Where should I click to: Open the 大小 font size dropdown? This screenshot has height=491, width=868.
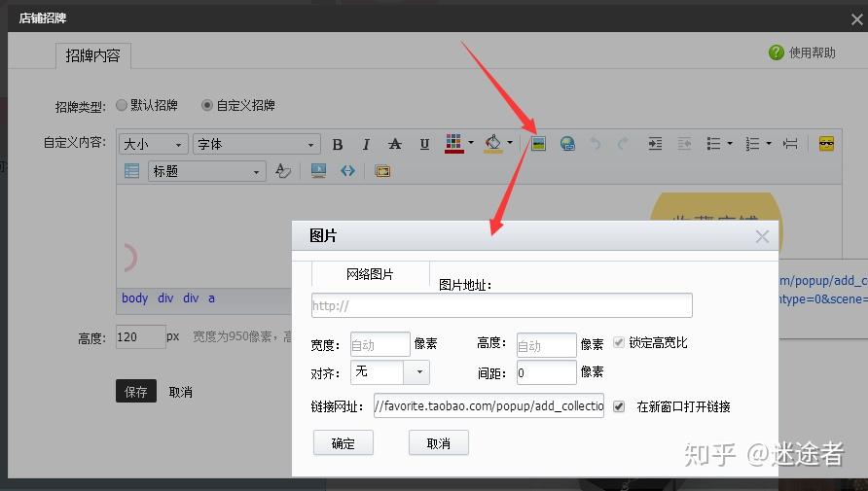[x=154, y=144]
